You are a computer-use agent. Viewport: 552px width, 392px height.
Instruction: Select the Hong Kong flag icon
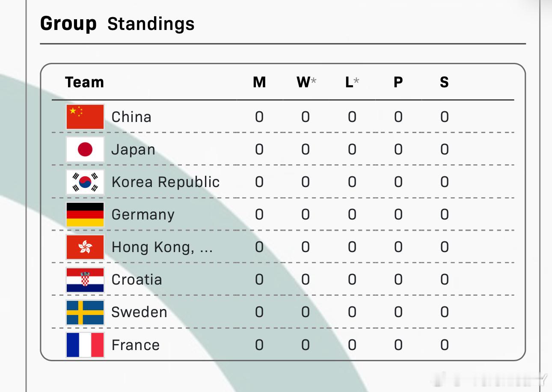pyautogui.click(x=85, y=247)
